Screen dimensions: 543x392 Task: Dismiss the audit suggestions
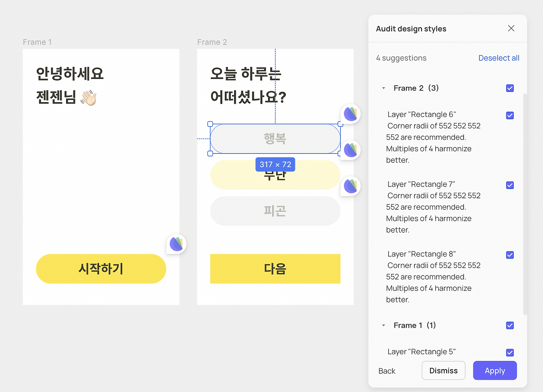(x=443, y=370)
